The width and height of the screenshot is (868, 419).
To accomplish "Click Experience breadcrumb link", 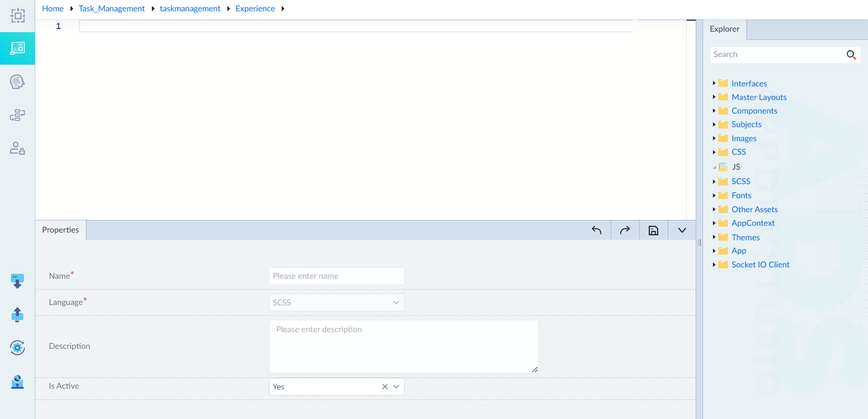I will pos(255,9).
